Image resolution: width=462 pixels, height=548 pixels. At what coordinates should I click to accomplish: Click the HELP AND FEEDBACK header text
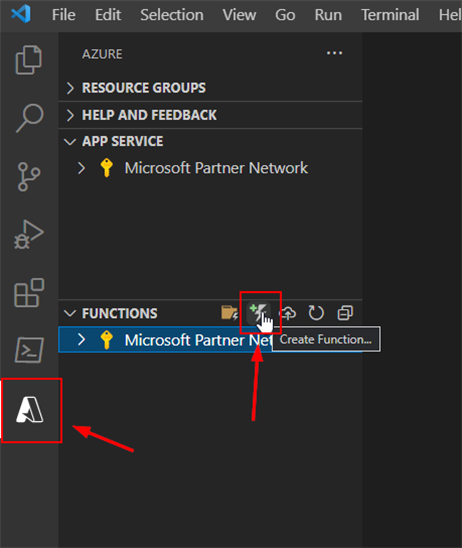point(149,115)
